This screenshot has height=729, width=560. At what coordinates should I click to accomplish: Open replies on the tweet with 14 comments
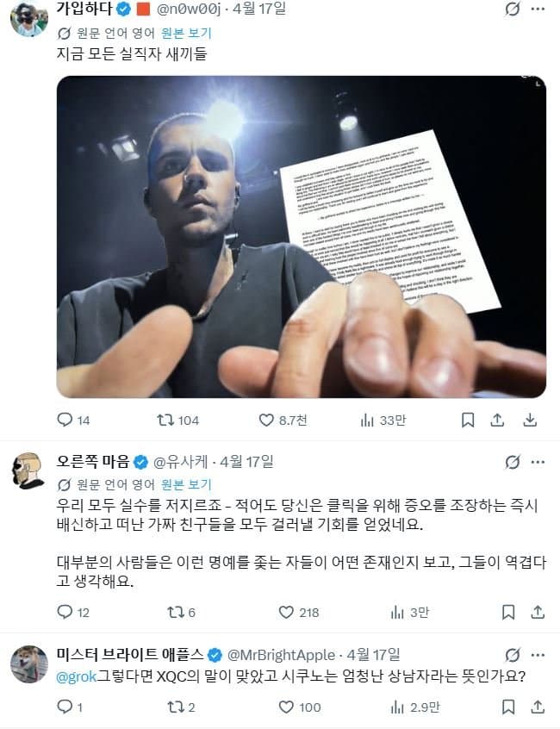coord(64,420)
